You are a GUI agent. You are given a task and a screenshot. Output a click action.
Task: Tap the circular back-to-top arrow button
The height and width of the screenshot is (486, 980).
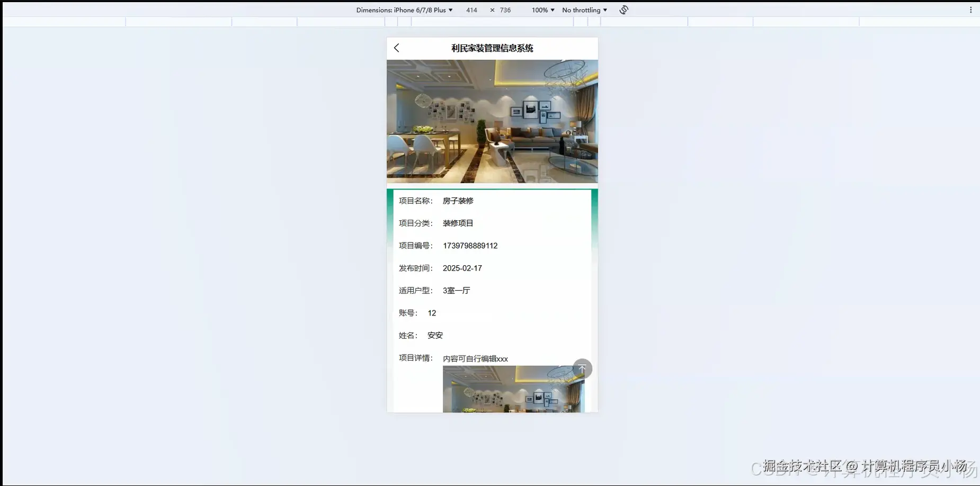tap(582, 368)
